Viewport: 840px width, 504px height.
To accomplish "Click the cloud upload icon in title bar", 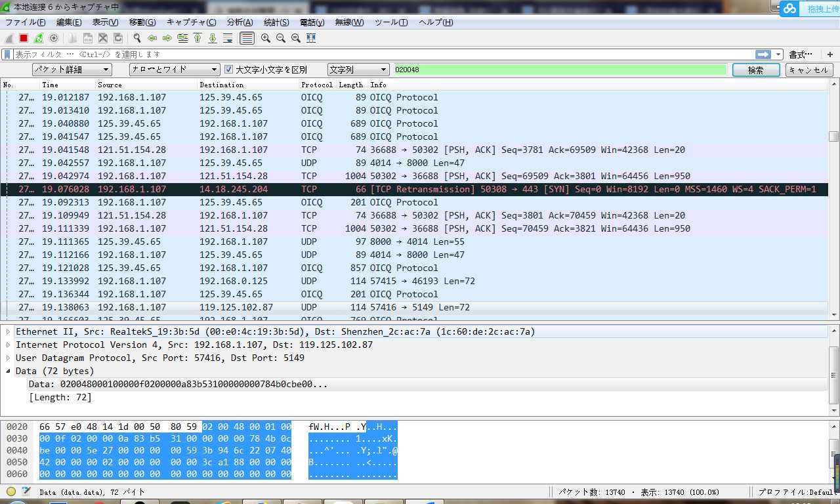I will tap(789, 8).
